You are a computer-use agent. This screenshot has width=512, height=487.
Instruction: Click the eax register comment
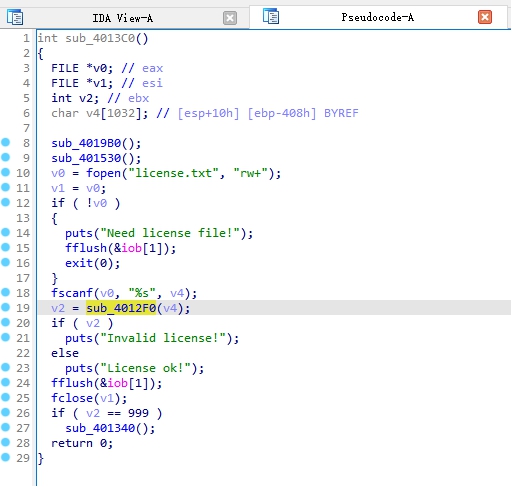(152, 68)
